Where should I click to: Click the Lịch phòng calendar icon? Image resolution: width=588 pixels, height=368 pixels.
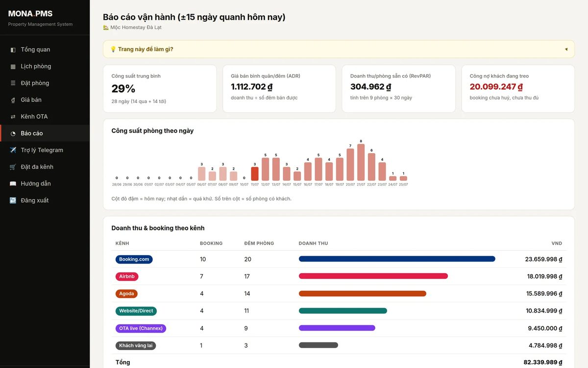[x=13, y=66]
